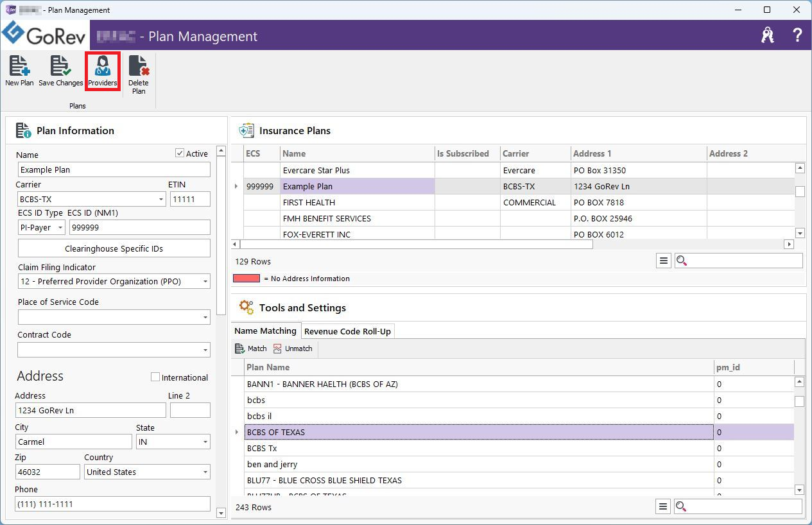Sort by the Address 1 column header
Viewport: 812px width, 525px height.
point(639,153)
